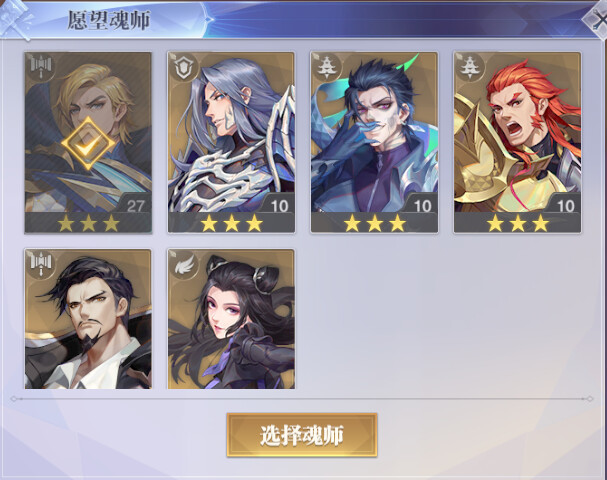This screenshot has width=607, height=480.
Task: Click the level 27 badge on blonde hero
Action: [x=135, y=205]
